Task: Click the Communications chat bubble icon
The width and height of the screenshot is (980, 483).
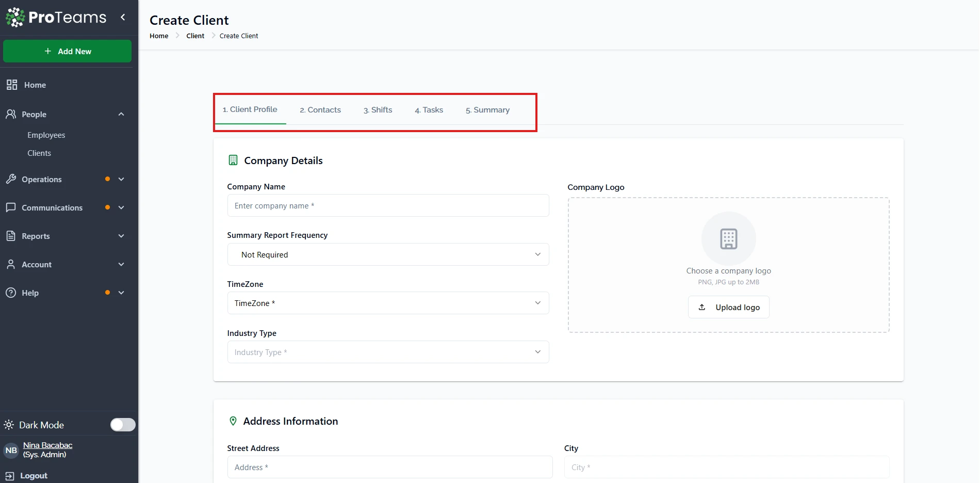Action: 11,207
